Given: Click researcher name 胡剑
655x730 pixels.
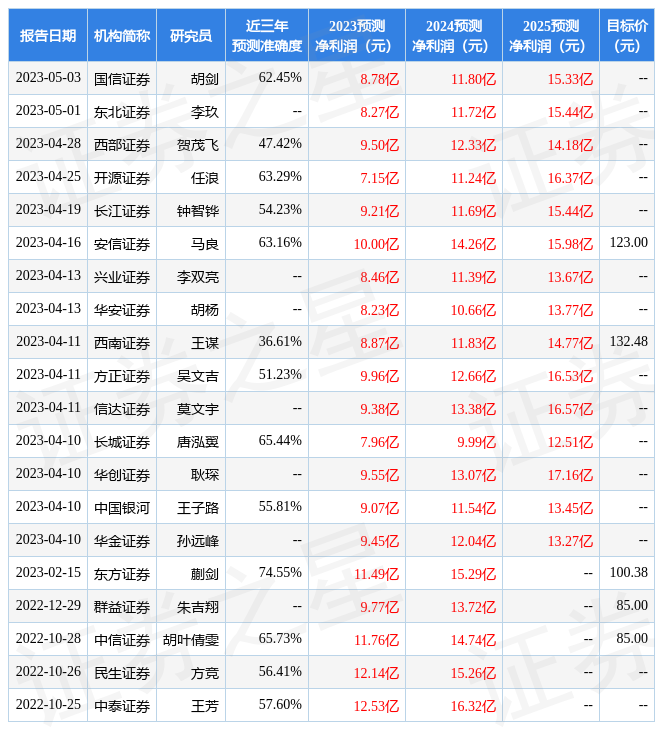Looking at the screenshot, I should click(x=205, y=79).
